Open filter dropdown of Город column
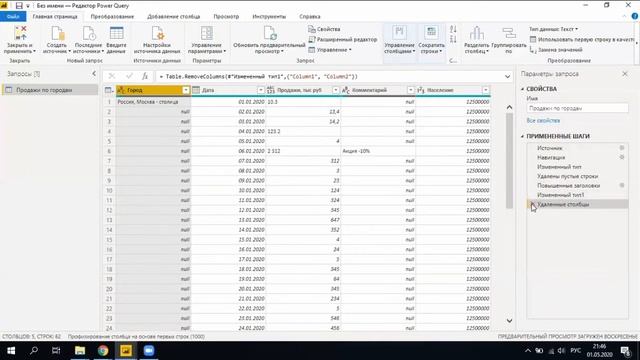Viewport: 640px width, 360px height. point(186,90)
